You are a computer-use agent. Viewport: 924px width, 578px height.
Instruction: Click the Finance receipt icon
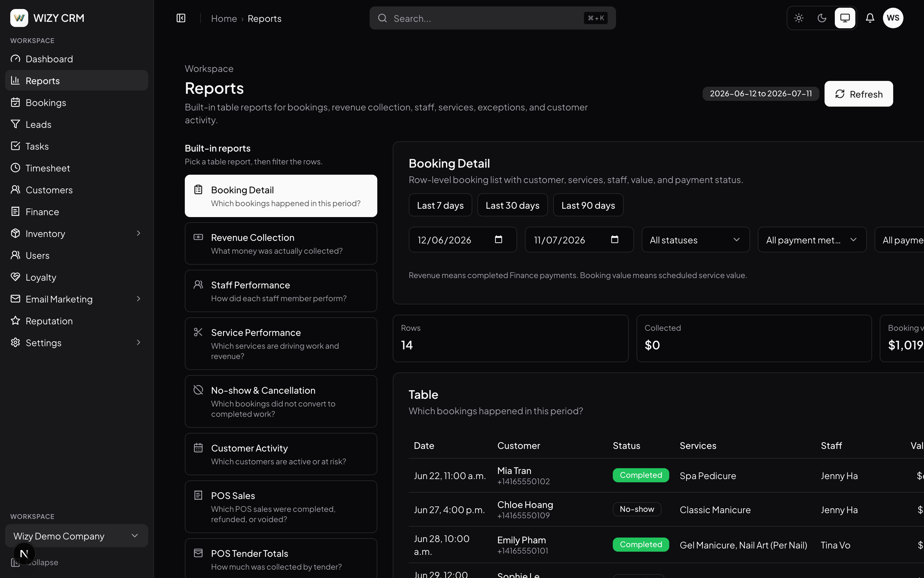(15, 211)
